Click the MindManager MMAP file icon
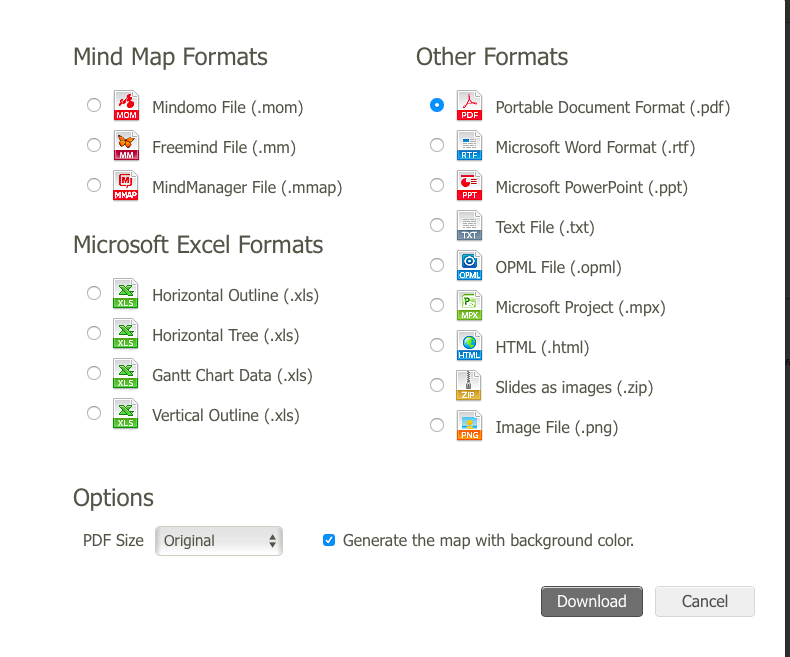The height and width of the screenshot is (657, 790). [x=125, y=185]
